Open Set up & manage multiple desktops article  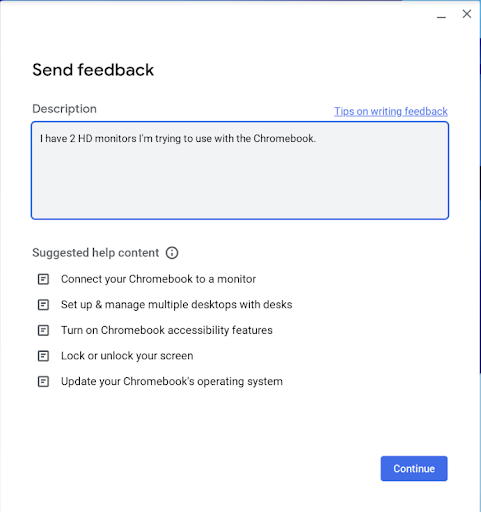(177, 305)
